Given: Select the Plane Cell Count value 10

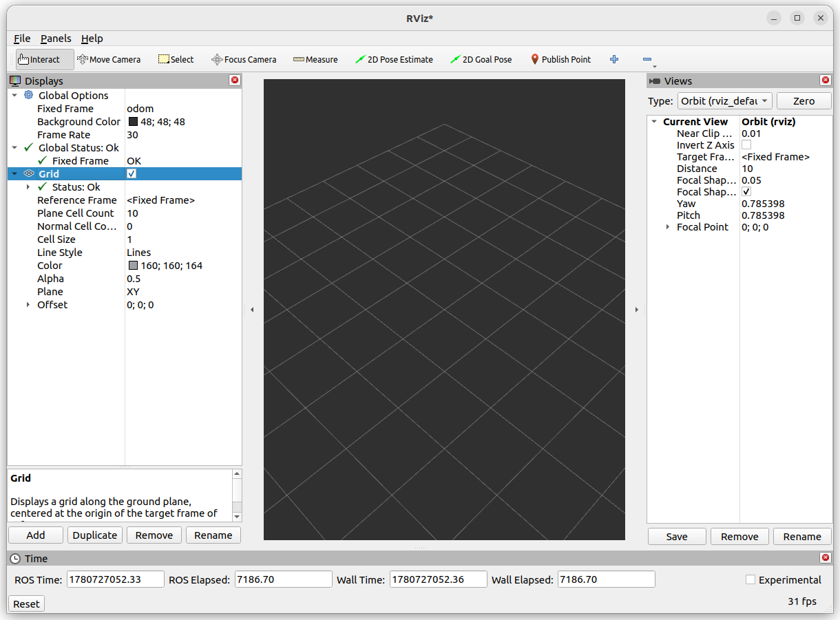Looking at the screenshot, I should coord(132,213).
